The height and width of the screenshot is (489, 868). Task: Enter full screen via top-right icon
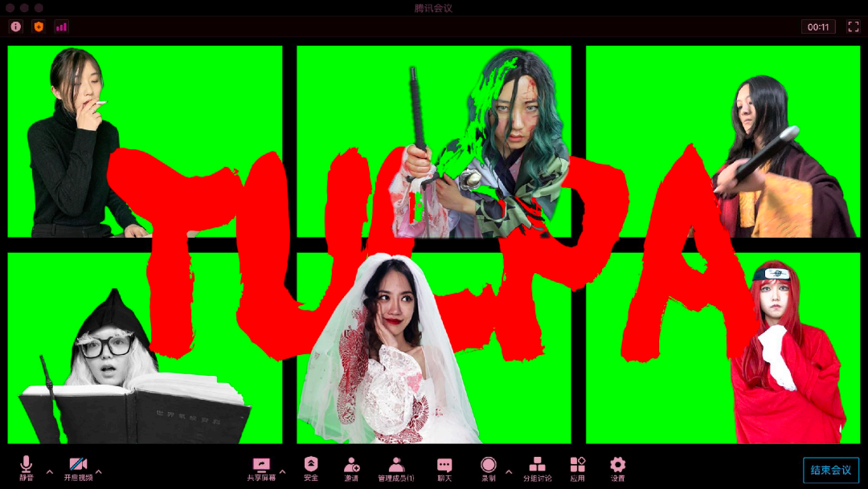pyautogui.click(x=854, y=26)
